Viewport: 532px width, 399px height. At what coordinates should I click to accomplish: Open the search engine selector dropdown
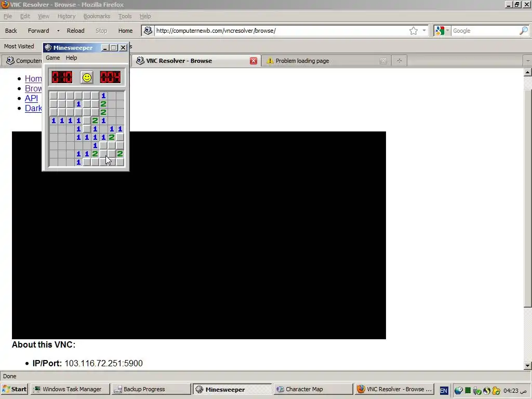(x=442, y=31)
